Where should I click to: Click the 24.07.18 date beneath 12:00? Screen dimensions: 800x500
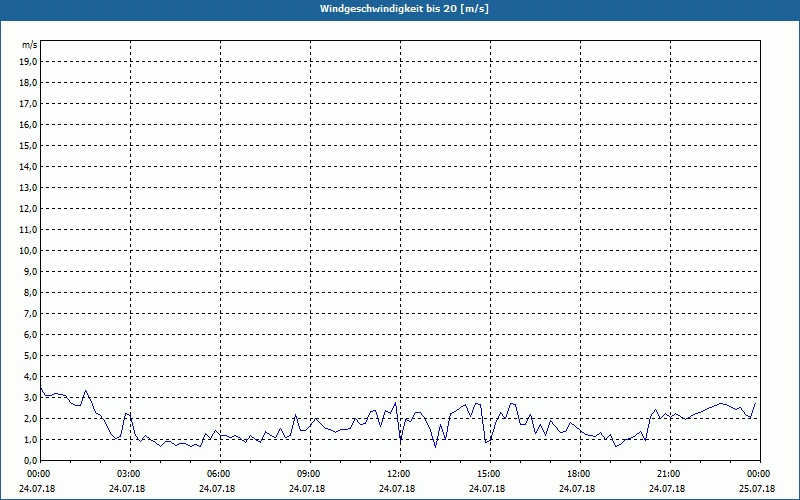[398, 489]
